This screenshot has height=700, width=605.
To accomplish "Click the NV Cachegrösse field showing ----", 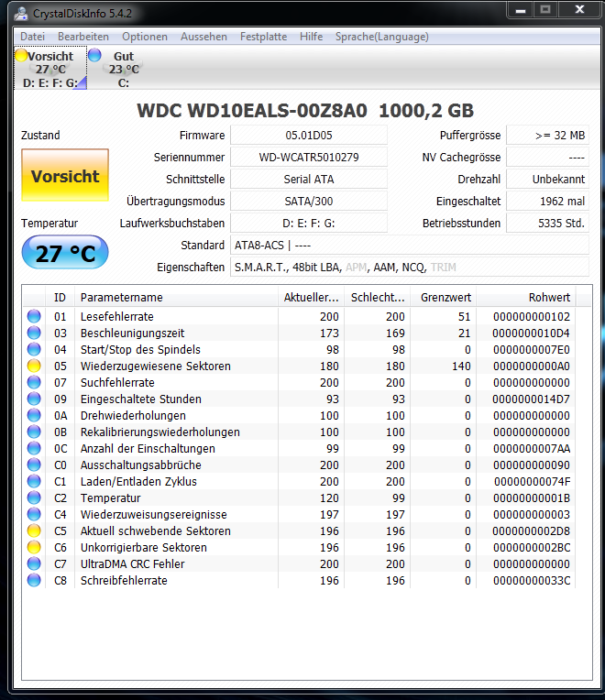I will [547, 158].
